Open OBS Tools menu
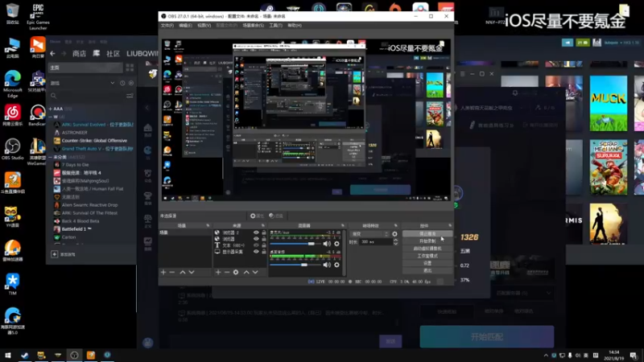Image resolution: width=644 pixels, height=362 pixels. tap(275, 26)
